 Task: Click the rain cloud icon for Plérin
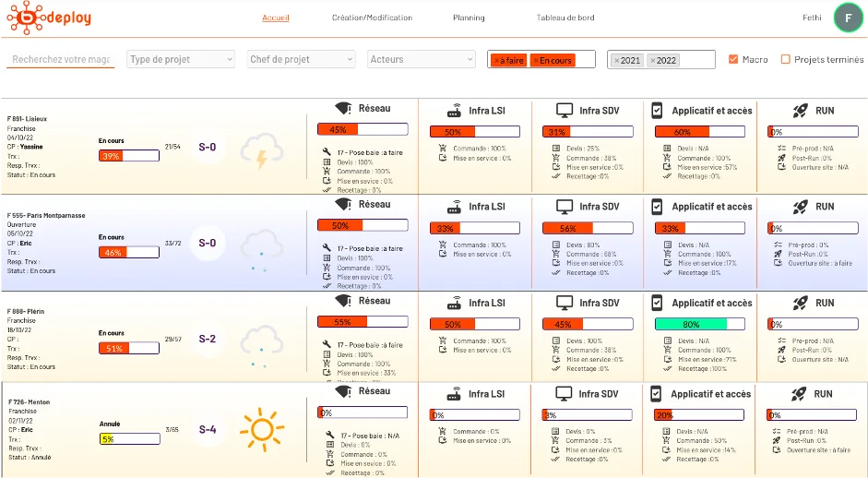coord(261,346)
